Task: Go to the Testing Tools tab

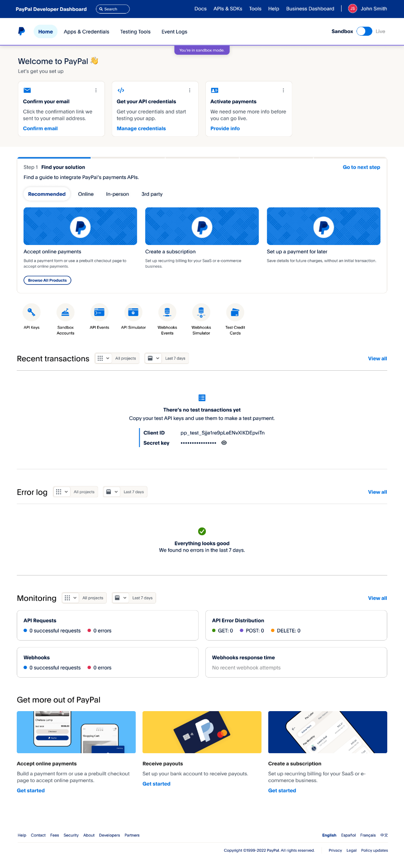Action: (x=135, y=32)
